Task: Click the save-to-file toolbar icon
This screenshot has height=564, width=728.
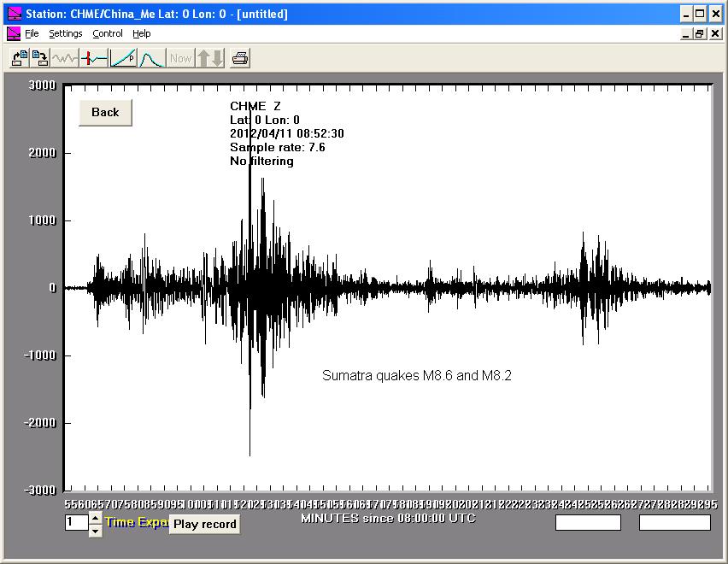Action: point(39,58)
